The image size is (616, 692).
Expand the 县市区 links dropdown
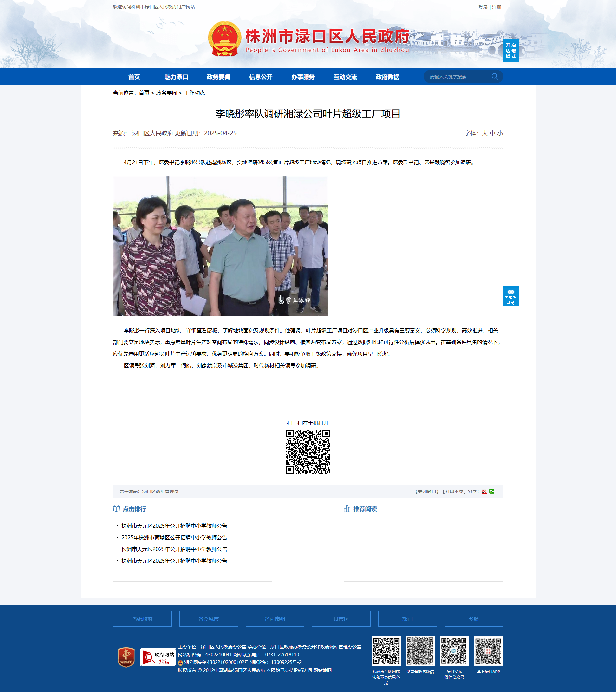click(341, 619)
